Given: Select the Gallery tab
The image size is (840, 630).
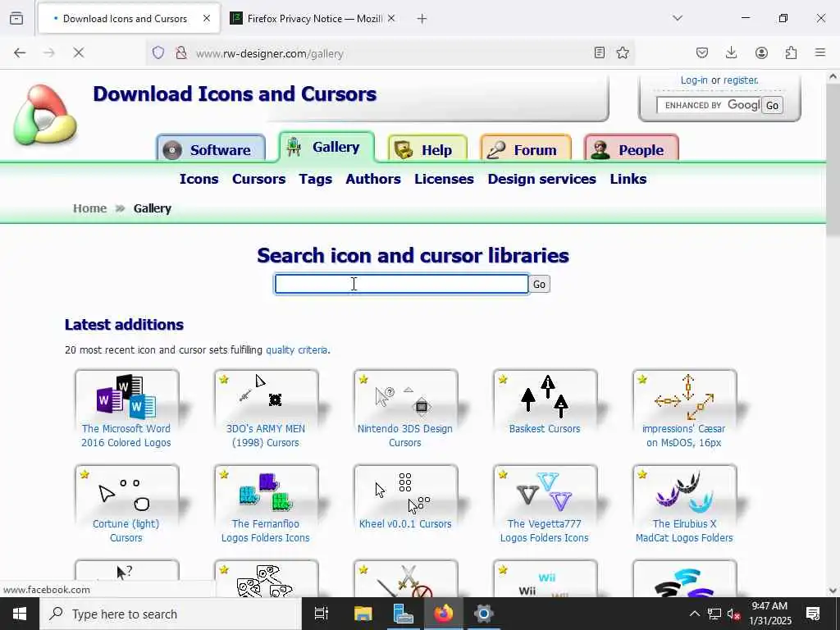Looking at the screenshot, I should pos(326,147).
